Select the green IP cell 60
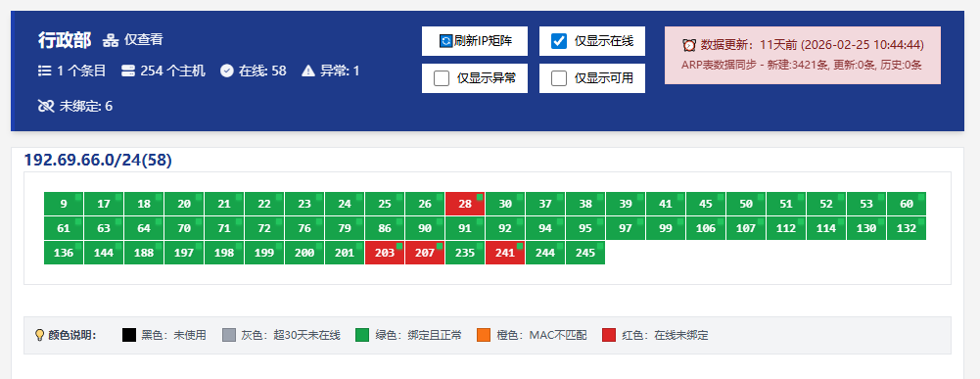 [x=907, y=204]
